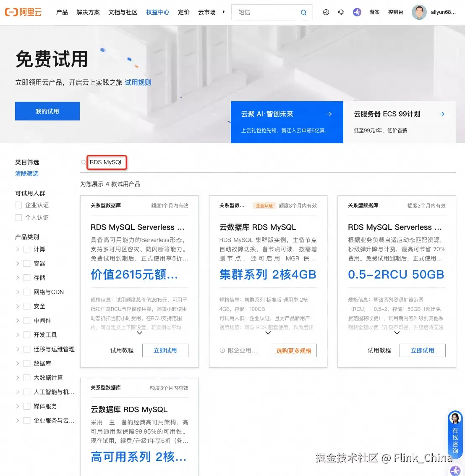Click the search magnifier icon in top bar
Image resolution: width=465 pixels, height=476 pixels.
tap(303, 13)
